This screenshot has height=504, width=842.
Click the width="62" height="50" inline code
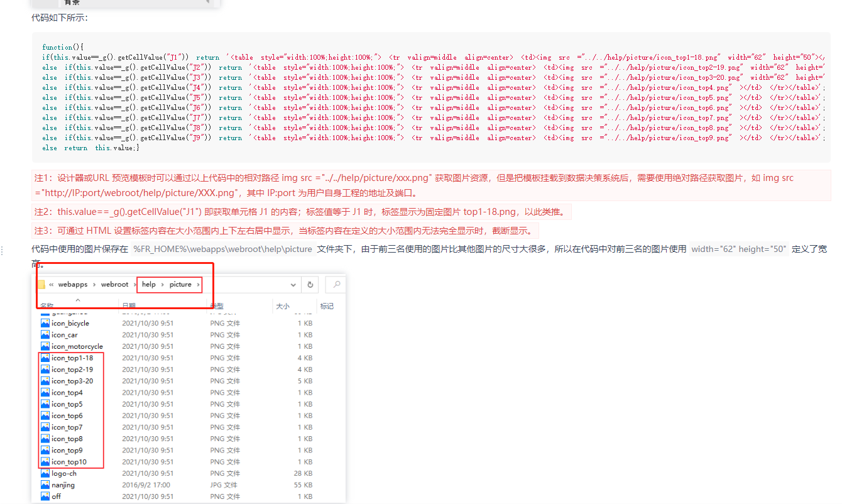739,249
